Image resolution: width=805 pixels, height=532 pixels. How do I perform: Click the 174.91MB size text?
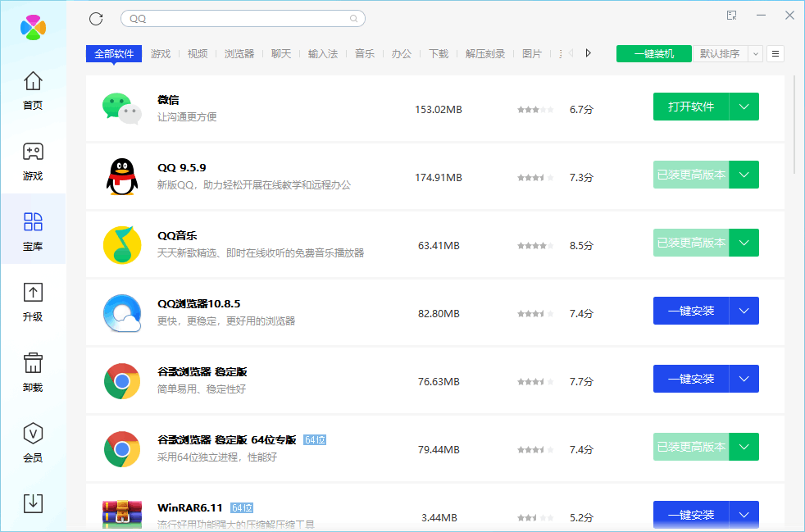439,178
